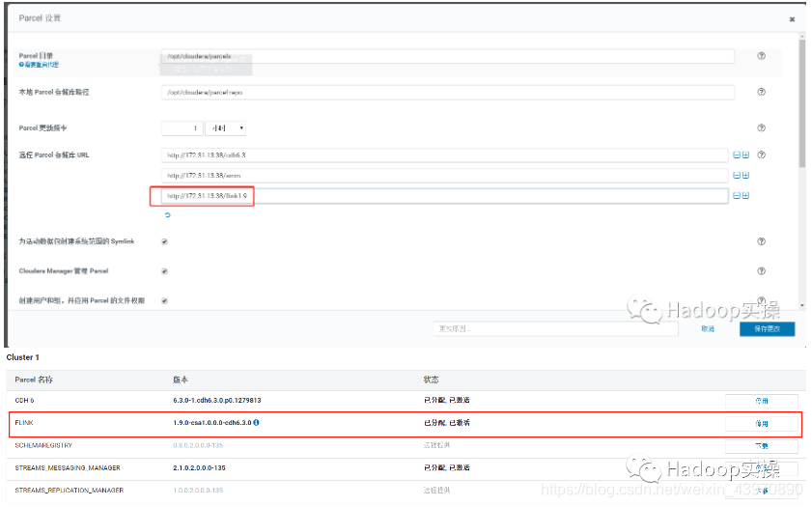This screenshot has height=507, width=812.
Task: Add a row after second repository URL
Action: click(x=745, y=176)
